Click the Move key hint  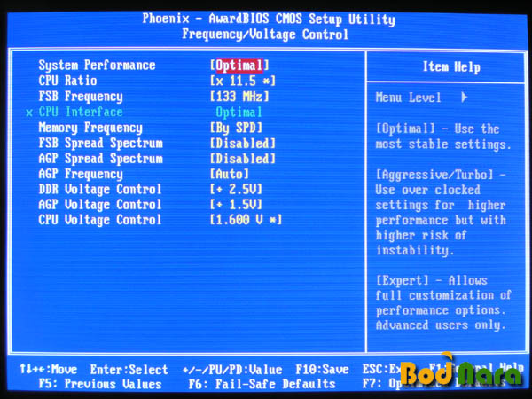click(48, 369)
